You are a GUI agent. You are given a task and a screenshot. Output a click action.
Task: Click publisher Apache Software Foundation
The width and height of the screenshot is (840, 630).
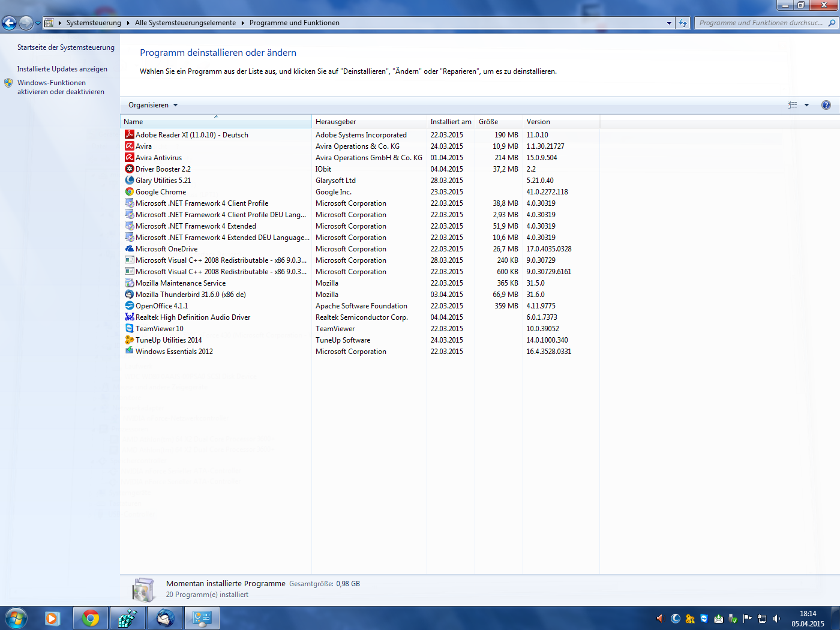[361, 306]
